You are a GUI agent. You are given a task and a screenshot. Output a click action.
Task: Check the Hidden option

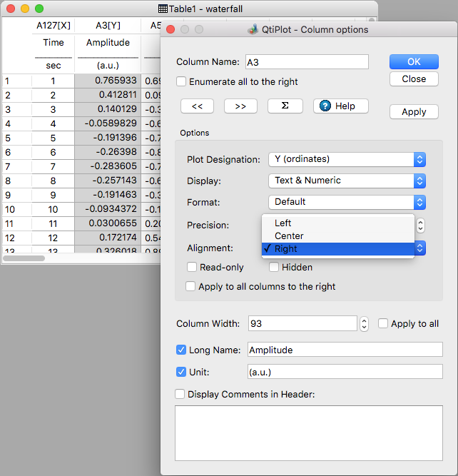point(274,267)
